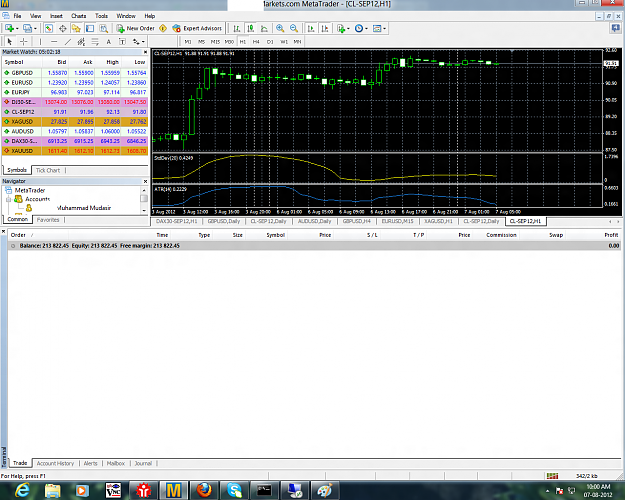Viewport: 625px width, 500px height.
Task: Open the Journal tab in Terminal
Action: point(143,463)
